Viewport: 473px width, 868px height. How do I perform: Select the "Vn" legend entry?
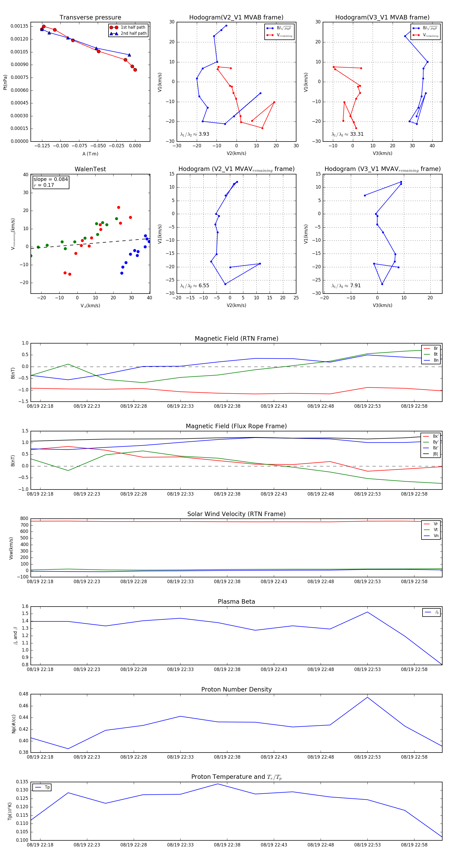[x=431, y=536]
